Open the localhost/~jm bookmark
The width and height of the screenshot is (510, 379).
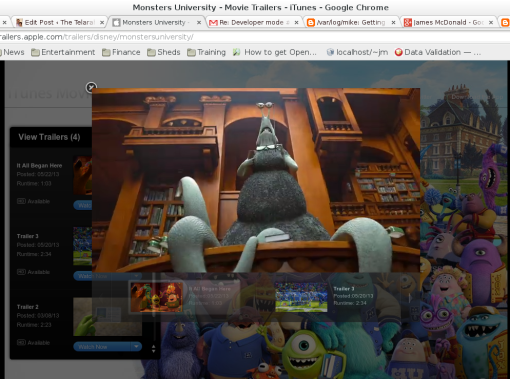(x=357, y=52)
